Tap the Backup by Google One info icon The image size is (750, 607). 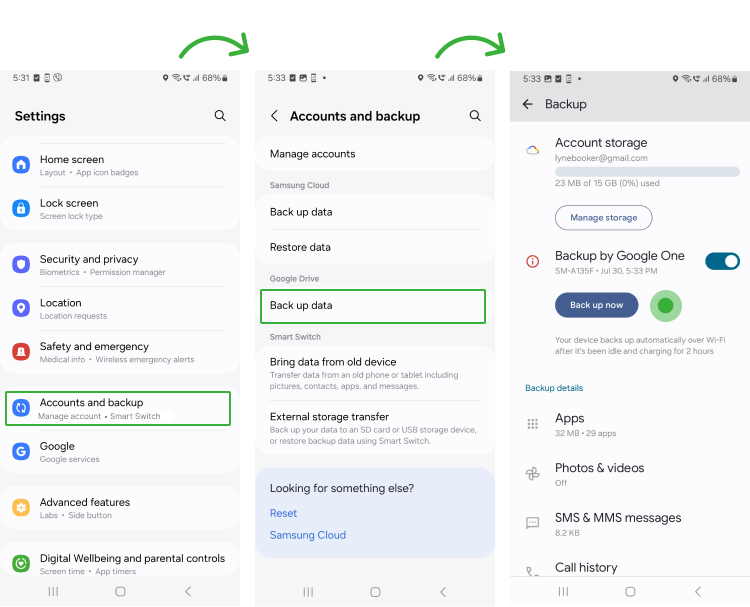tap(532, 261)
